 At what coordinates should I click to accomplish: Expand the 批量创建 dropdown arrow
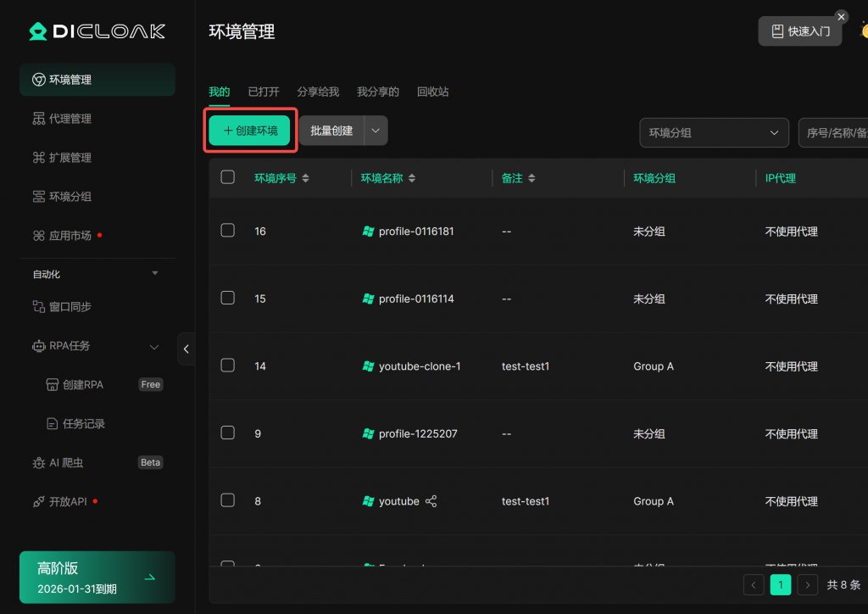click(x=376, y=131)
